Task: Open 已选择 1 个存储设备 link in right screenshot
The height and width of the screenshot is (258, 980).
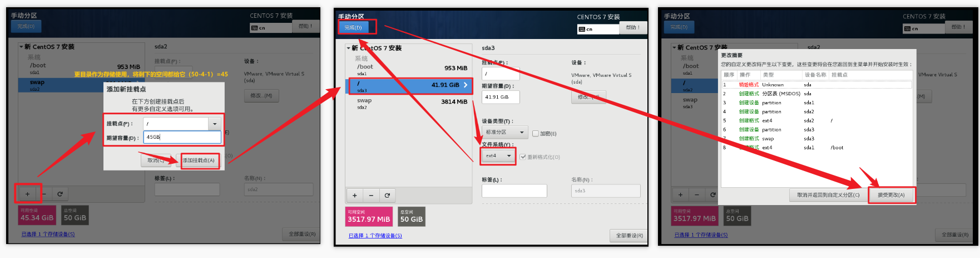Action: point(701,235)
